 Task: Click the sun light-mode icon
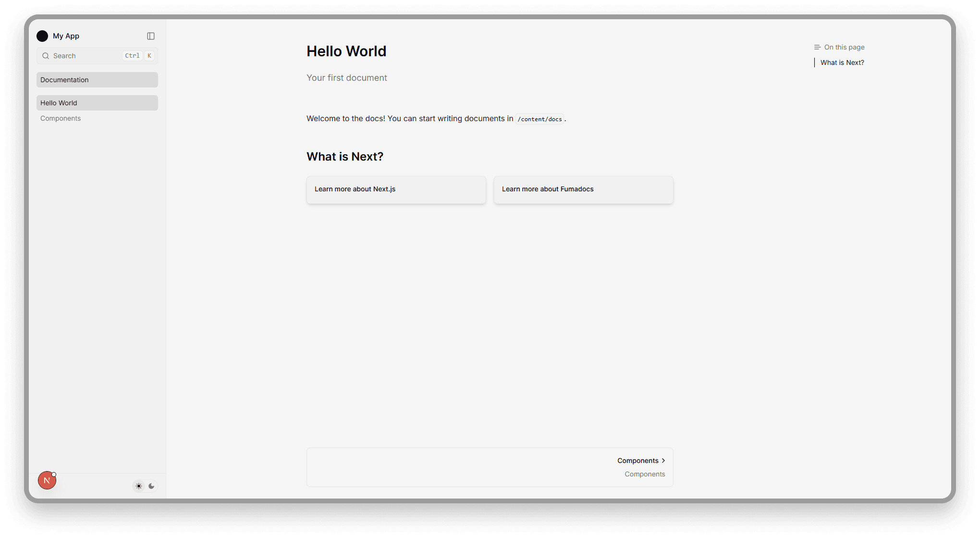(x=139, y=486)
